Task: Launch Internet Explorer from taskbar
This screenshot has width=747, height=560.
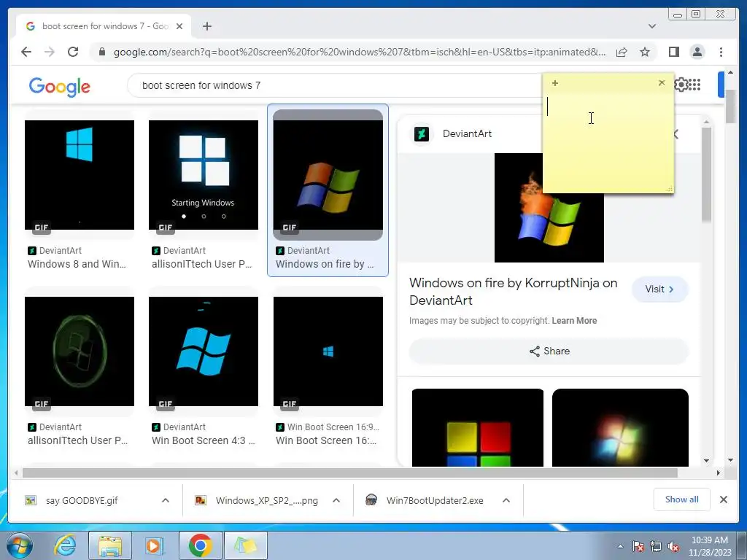Action: (x=65, y=545)
